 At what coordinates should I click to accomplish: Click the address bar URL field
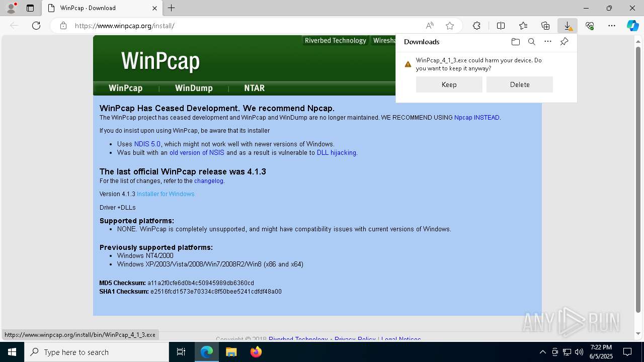[x=242, y=26]
